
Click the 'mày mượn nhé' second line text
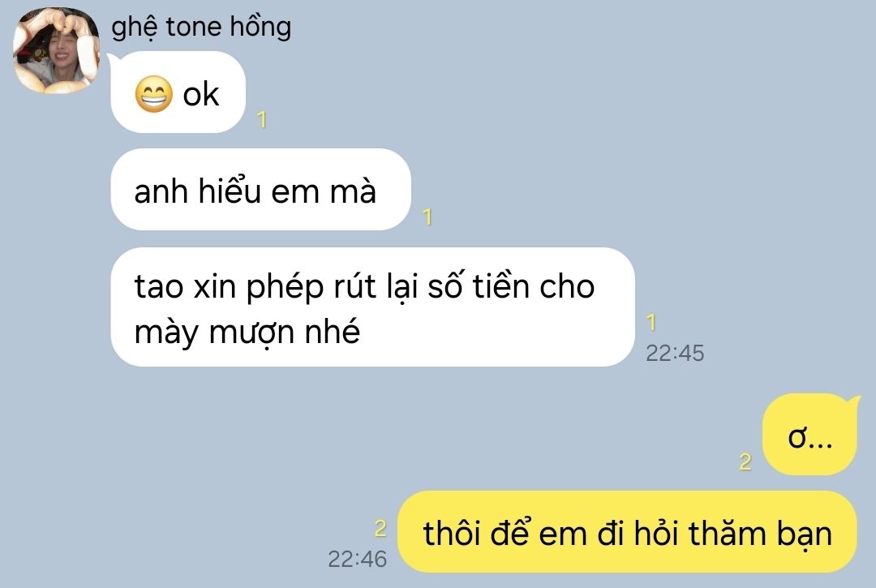(x=247, y=333)
